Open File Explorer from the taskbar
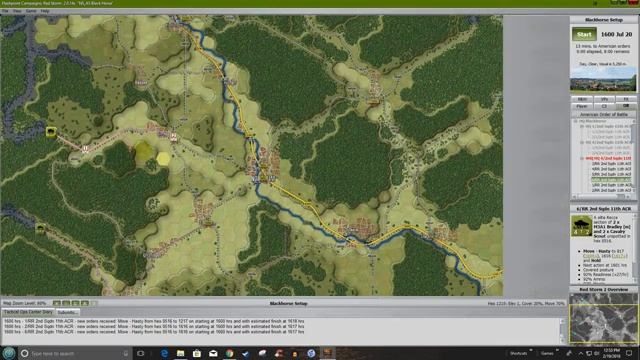This screenshot has width=640, height=360. click(180, 353)
